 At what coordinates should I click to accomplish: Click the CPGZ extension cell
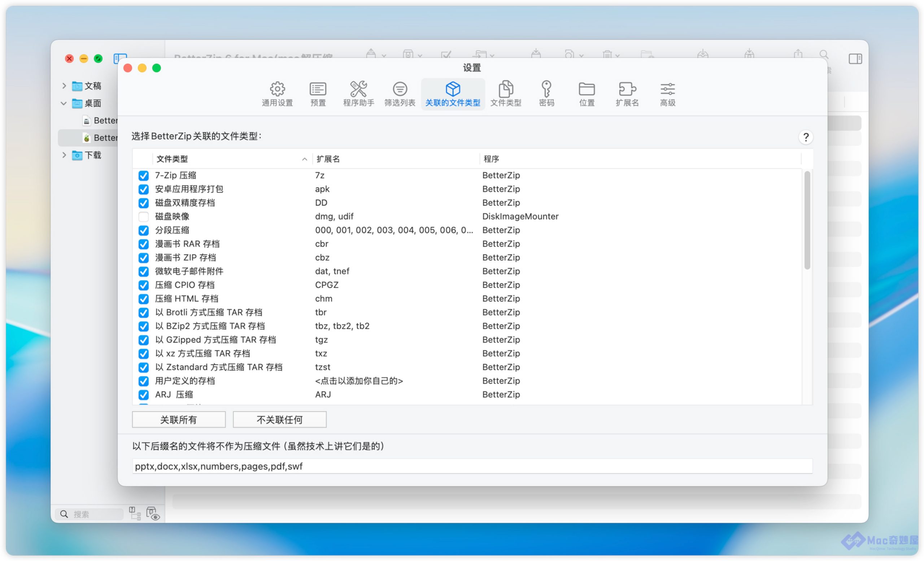pos(327,285)
